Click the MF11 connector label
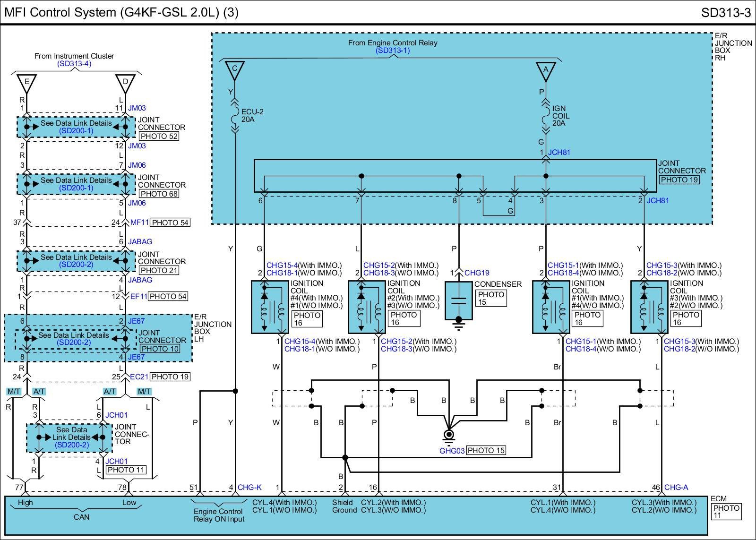The width and height of the screenshot is (756, 540). pos(139,223)
